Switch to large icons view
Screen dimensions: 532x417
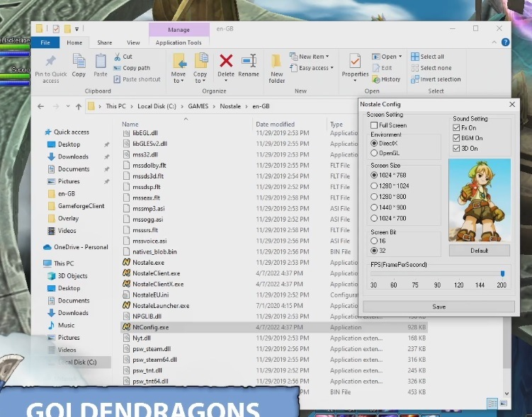tap(504, 403)
